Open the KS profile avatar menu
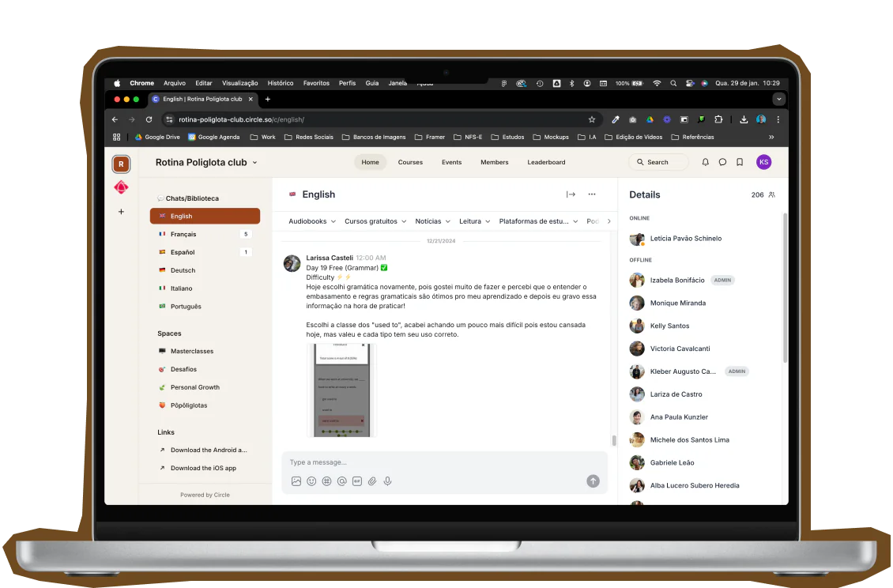The height and width of the screenshot is (588, 893). pyautogui.click(x=763, y=162)
